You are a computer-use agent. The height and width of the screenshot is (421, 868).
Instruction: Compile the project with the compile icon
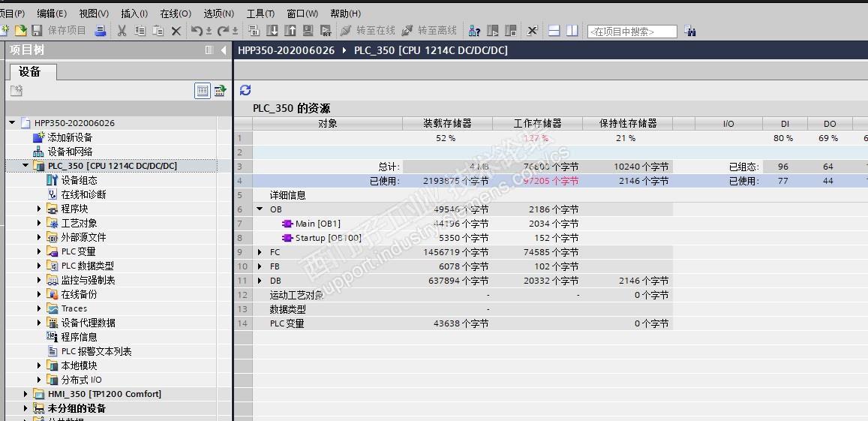pyautogui.click(x=254, y=31)
